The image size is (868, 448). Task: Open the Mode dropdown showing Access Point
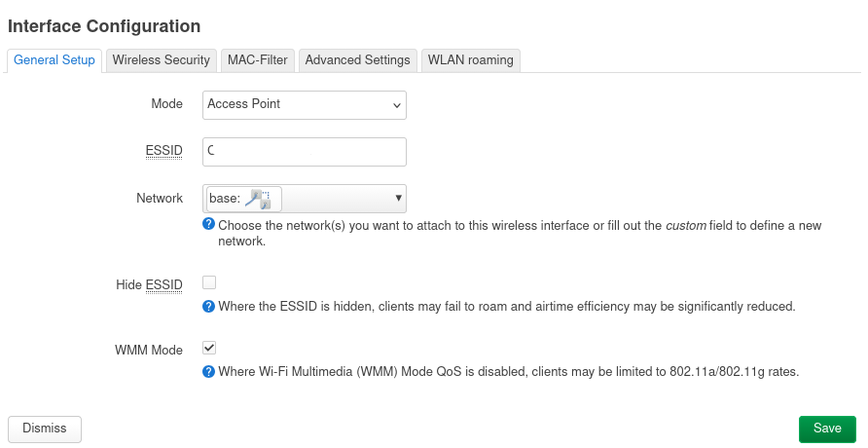305,104
